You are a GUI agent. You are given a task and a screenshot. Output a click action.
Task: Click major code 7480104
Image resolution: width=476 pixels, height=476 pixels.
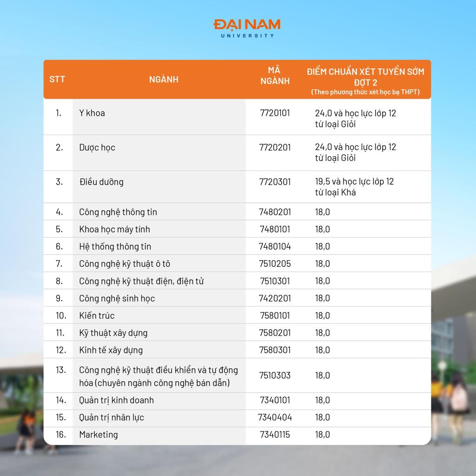coord(275,246)
